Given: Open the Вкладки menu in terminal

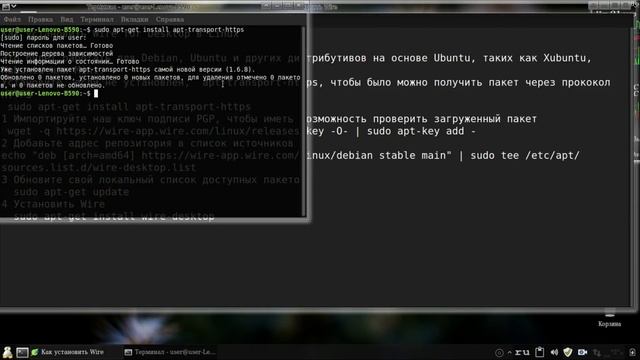Looking at the screenshot, I should tap(134, 19).
